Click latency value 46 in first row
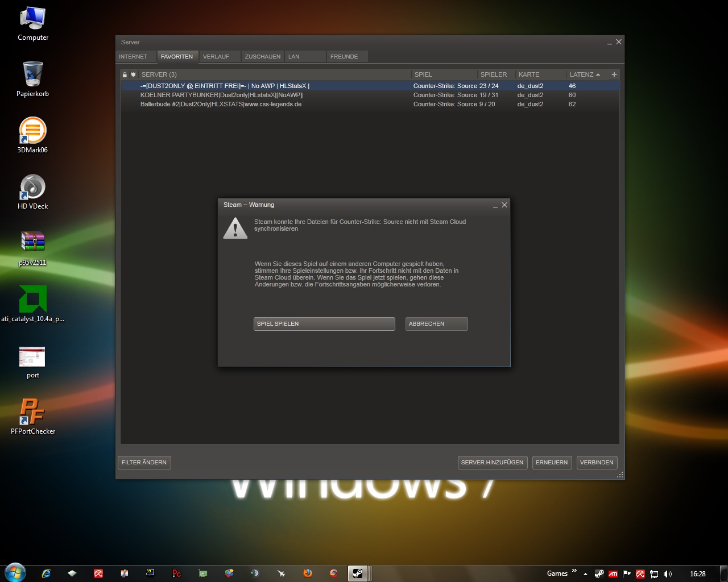The image size is (728, 582). 572,86
